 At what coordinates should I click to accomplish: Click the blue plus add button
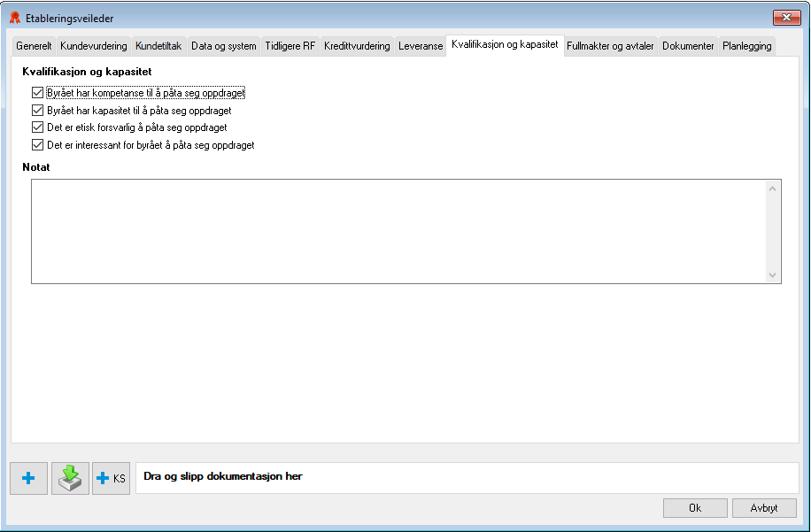28,478
